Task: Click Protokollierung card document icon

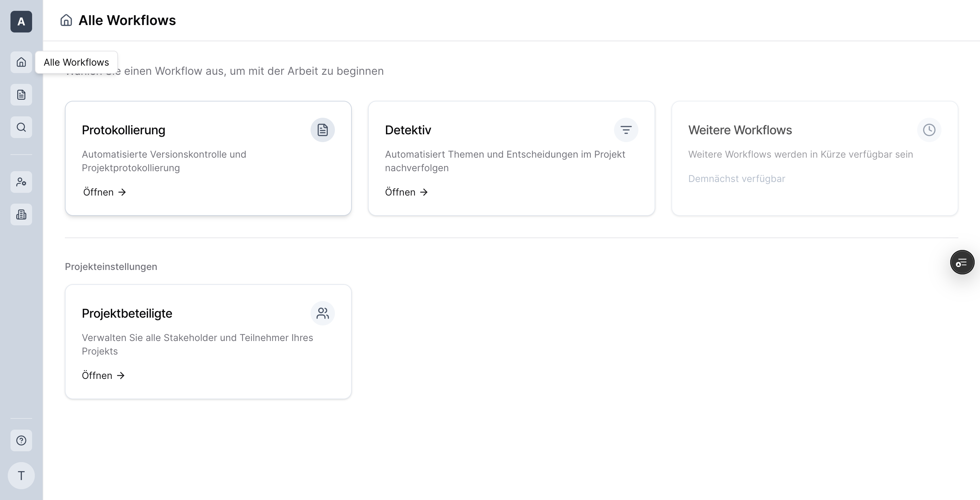Action: (x=323, y=130)
